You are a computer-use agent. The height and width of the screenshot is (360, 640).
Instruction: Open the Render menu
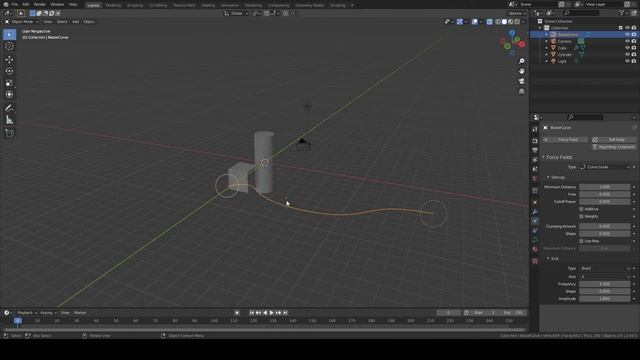tap(40, 4)
